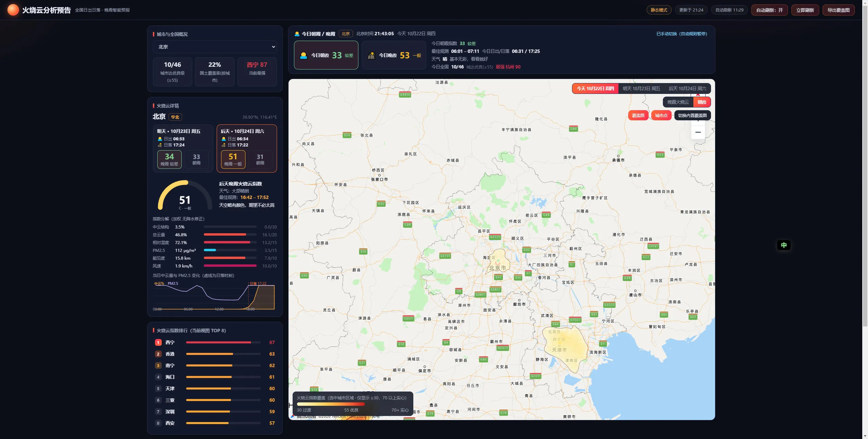Click the 华北 region tag
Screen dimensions: 868x439
coord(175,117)
